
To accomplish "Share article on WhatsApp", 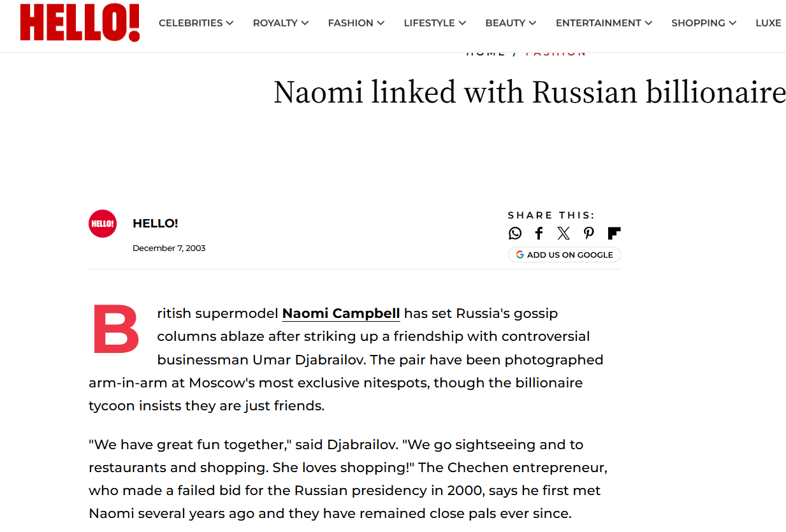I will [515, 233].
